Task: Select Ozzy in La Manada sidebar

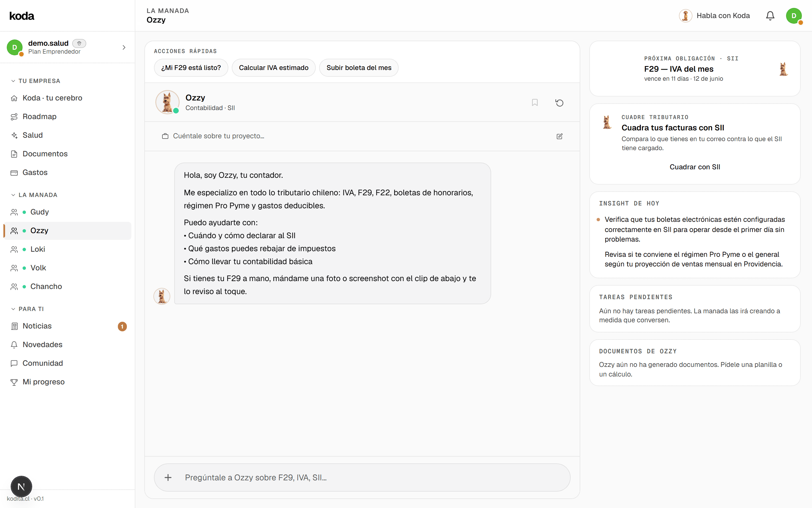Action: [x=67, y=231]
